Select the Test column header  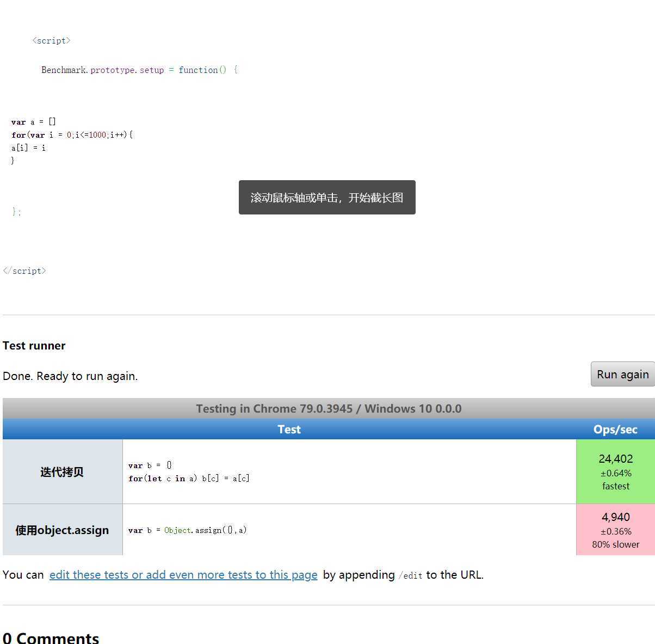click(289, 429)
